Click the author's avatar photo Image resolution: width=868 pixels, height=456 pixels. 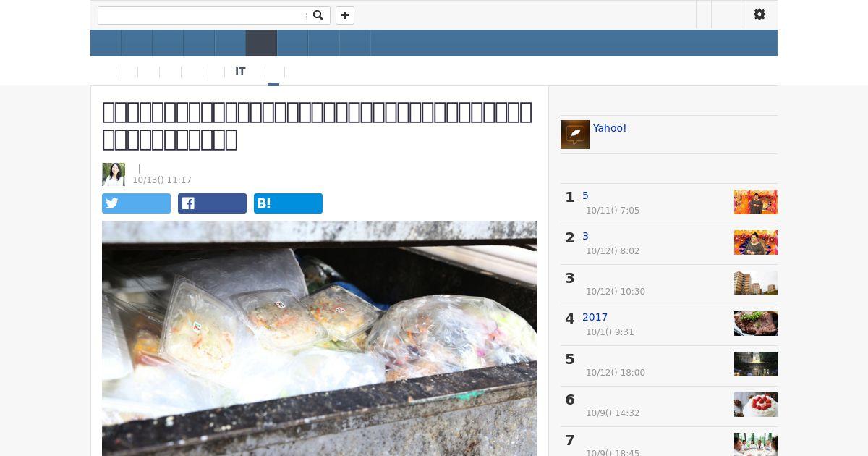[114, 174]
